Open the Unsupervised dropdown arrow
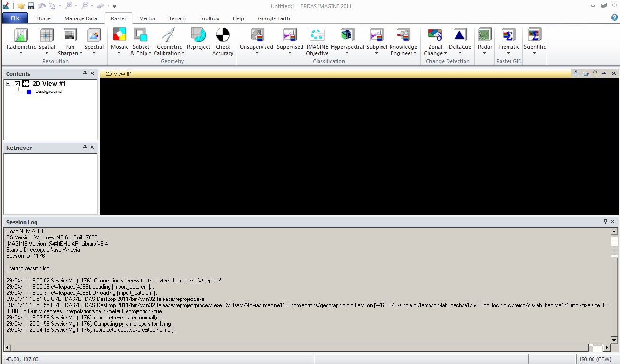The width and height of the screenshot is (620, 364). coord(256,53)
